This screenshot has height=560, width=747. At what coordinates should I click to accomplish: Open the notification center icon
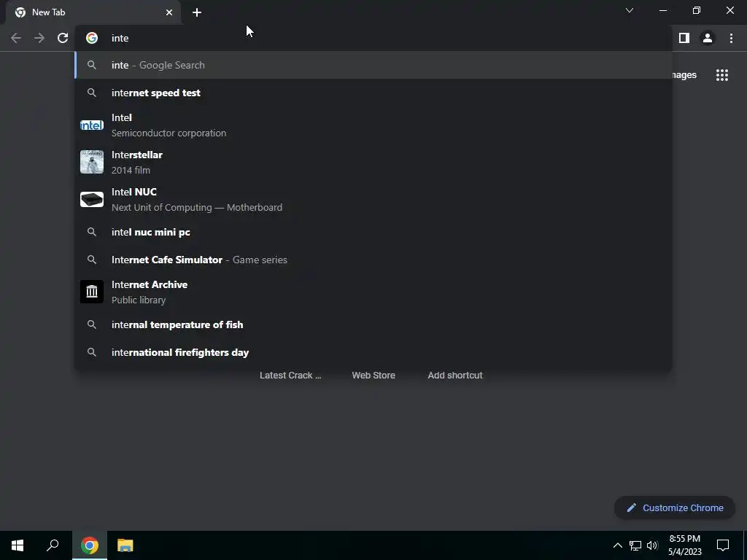pyautogui.click(x=723, y=545)
